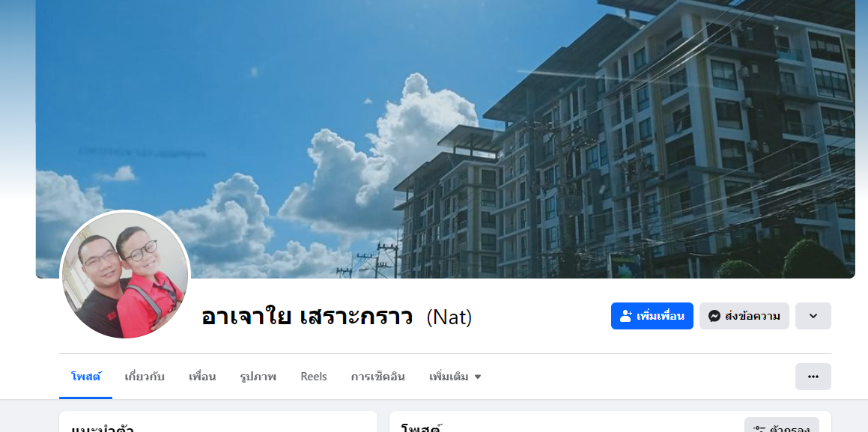
Task: Open the three-dots profile options menu
Action: click(813, 377)
